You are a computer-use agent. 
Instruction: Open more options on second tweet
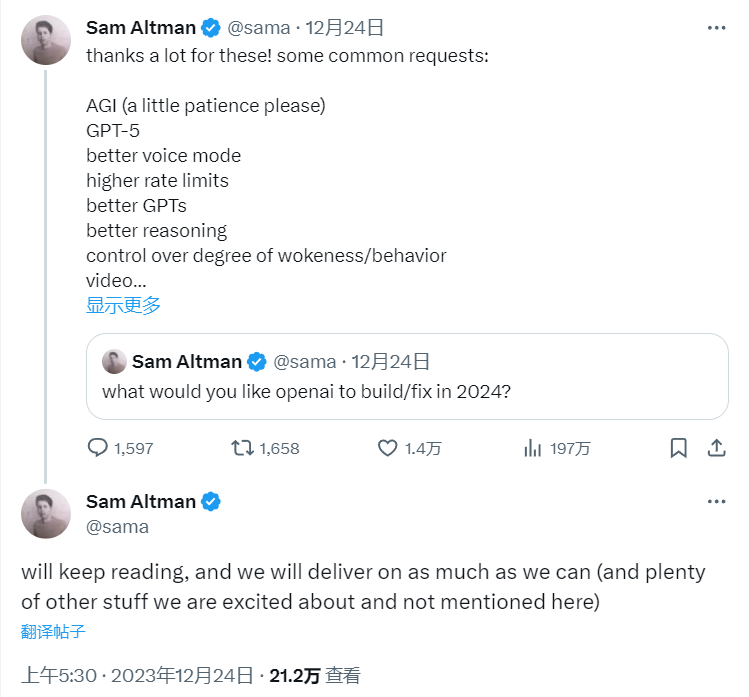[716, 501]
